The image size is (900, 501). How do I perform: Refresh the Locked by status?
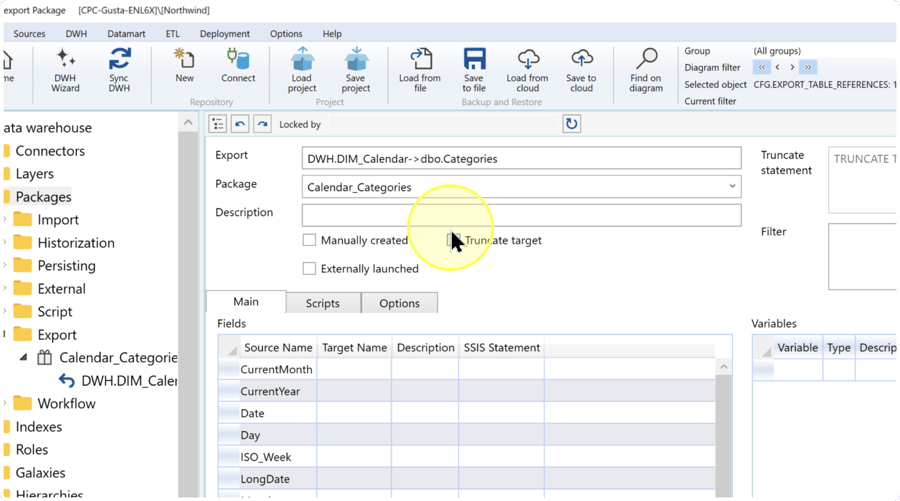coord(571,124)
